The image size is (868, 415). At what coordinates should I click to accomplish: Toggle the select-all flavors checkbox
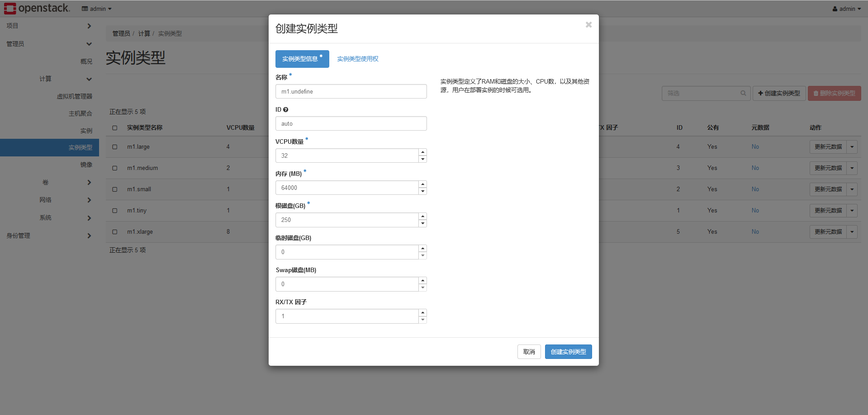tap(115, 128)
